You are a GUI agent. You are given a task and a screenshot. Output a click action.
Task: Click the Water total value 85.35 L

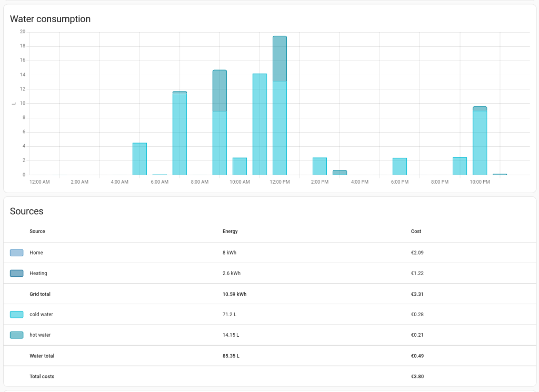231,356
